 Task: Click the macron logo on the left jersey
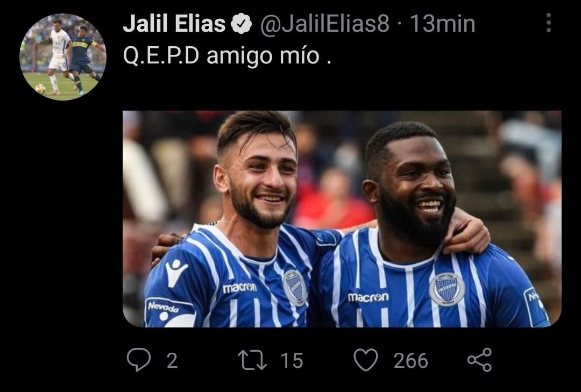tap(239, 288)
